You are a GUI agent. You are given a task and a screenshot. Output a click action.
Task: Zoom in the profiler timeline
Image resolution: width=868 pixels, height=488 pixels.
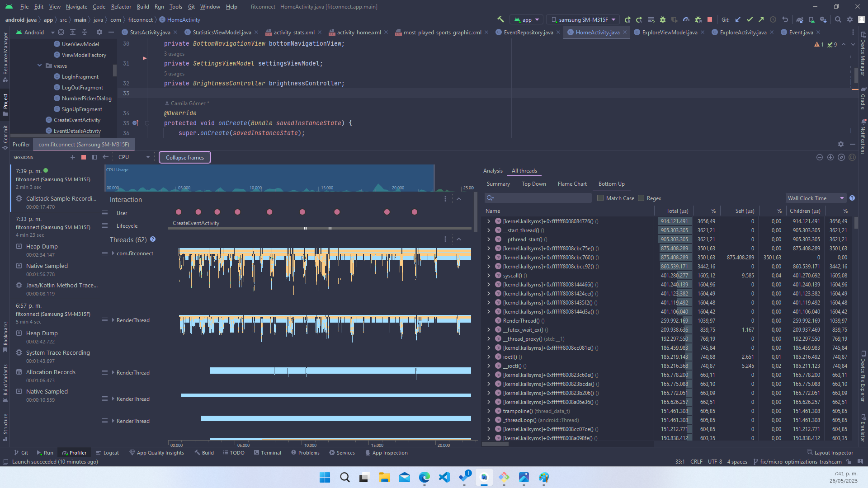pos(830,157)
